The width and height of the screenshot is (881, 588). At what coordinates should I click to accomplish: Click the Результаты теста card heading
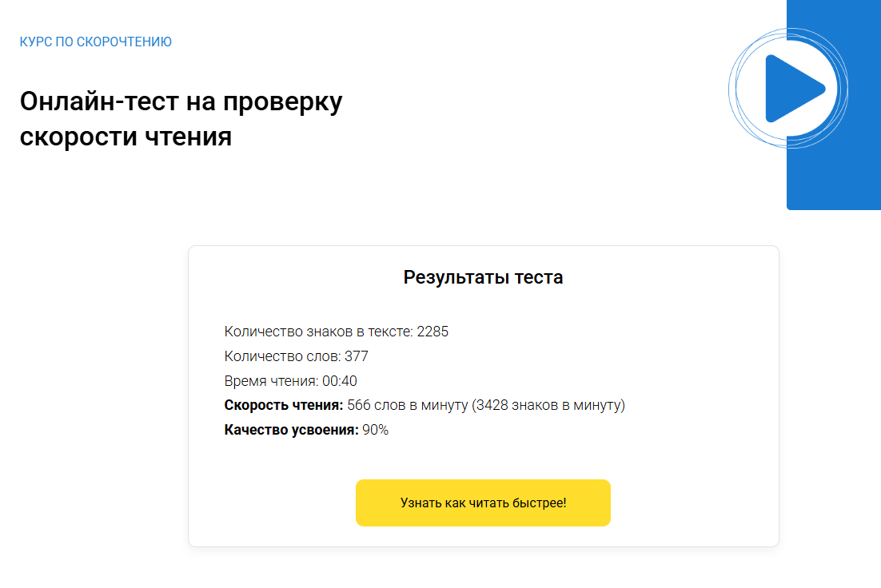pos(483,277)
